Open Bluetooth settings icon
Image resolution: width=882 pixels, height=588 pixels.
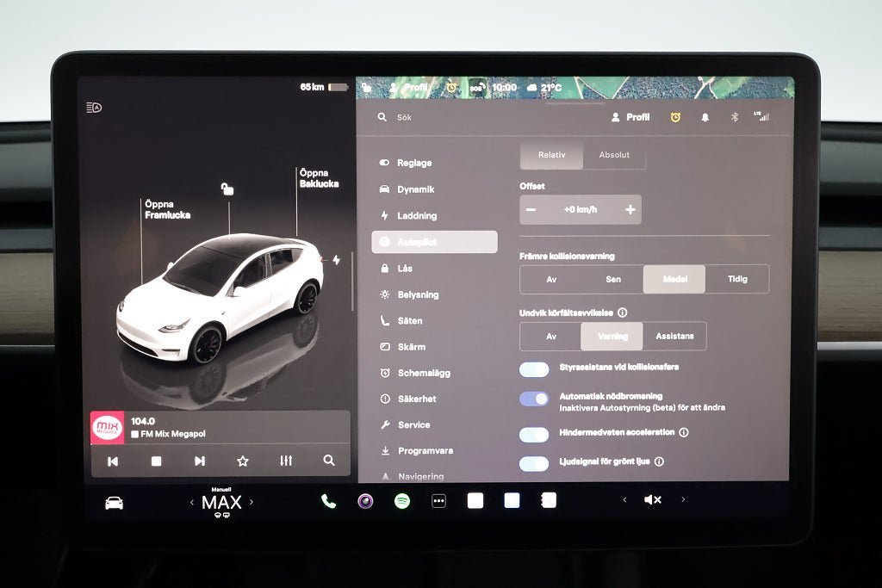pos(734,117)
